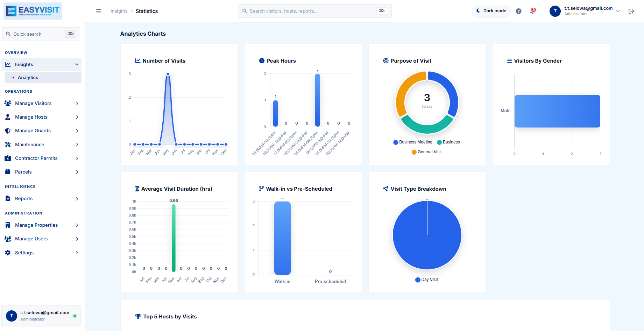Viewport: 644px width, 331px height.
Task: Click the Maintenance tools icon
Action: tap(8, 145)
